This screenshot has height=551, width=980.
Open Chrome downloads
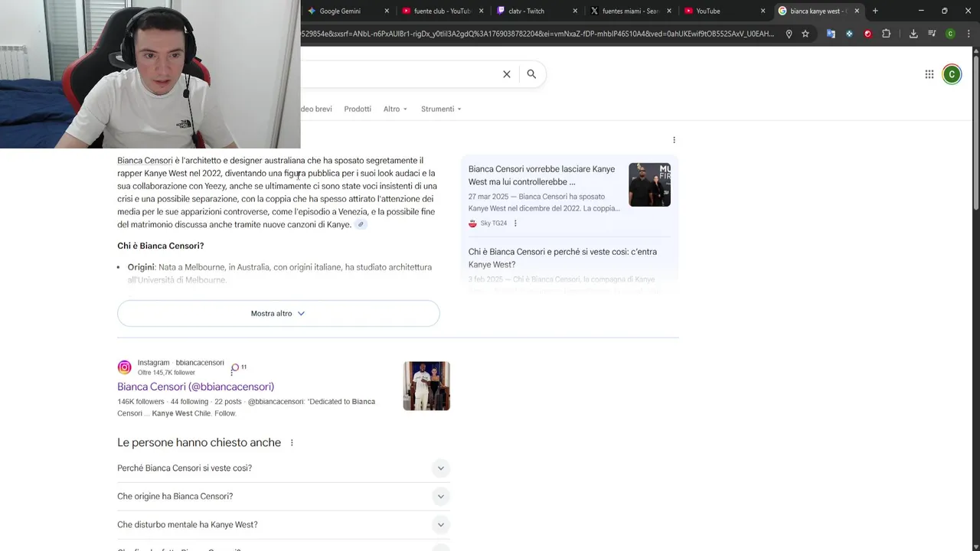(x=913, y=34)
